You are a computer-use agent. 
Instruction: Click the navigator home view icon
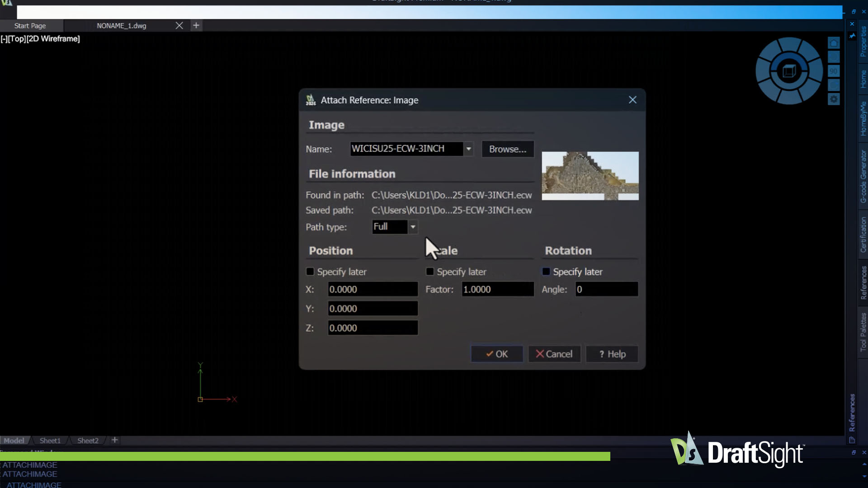click(x=834, y=43)
